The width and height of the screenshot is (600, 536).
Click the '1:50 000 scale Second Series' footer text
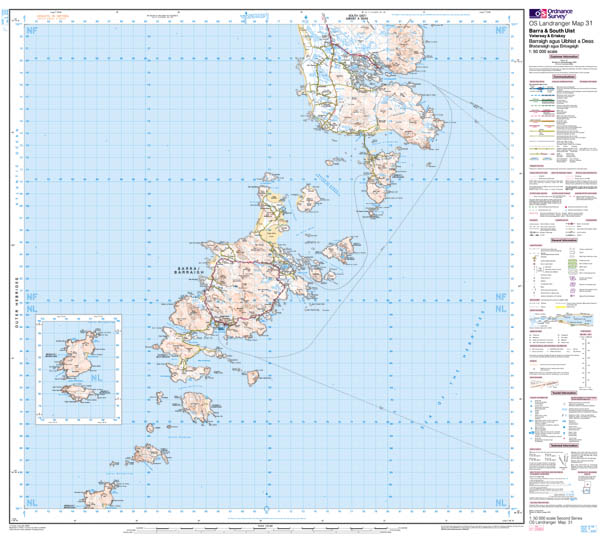(x=555, y=518)
